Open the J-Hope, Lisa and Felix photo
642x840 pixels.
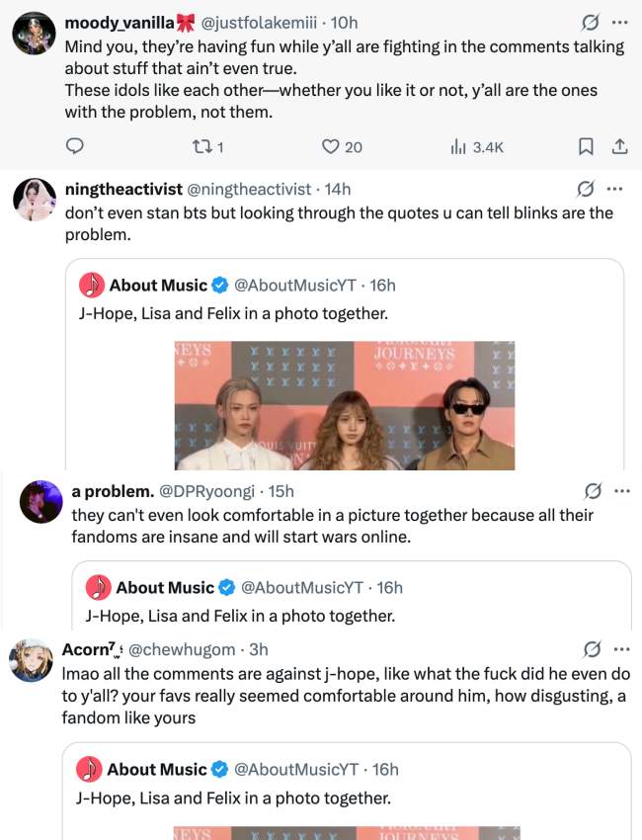click(x=345, y=405)
